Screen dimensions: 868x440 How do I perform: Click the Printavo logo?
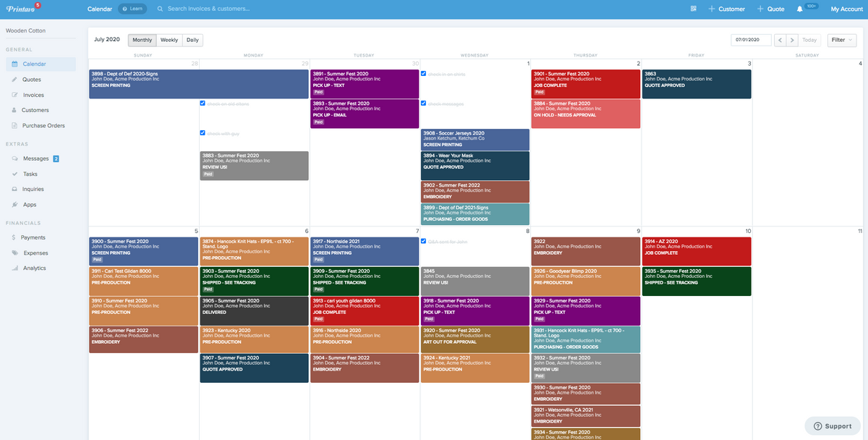click(x=21, y=9)
